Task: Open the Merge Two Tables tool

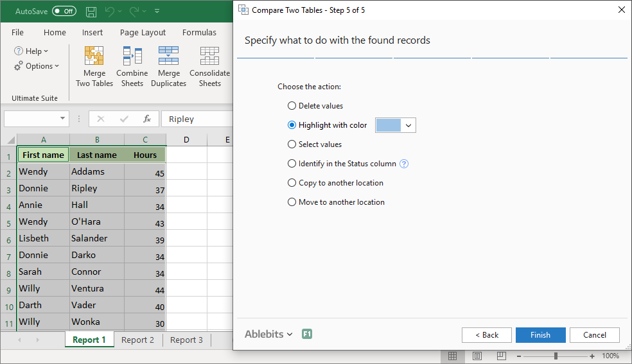Action: 94,66
